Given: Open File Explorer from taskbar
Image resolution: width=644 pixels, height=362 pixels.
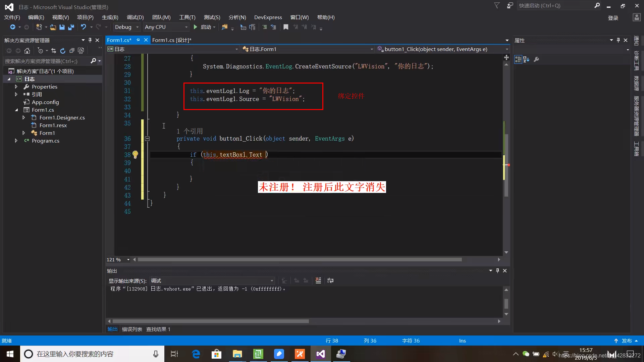Looking at the screenshot, I should (x=237, y=354).
